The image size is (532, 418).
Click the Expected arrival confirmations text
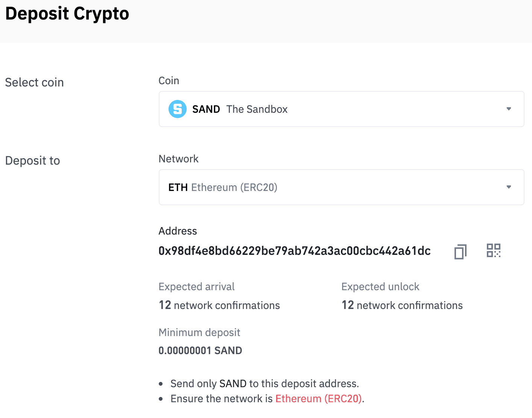pyautogui.click(x=219, y=305)
